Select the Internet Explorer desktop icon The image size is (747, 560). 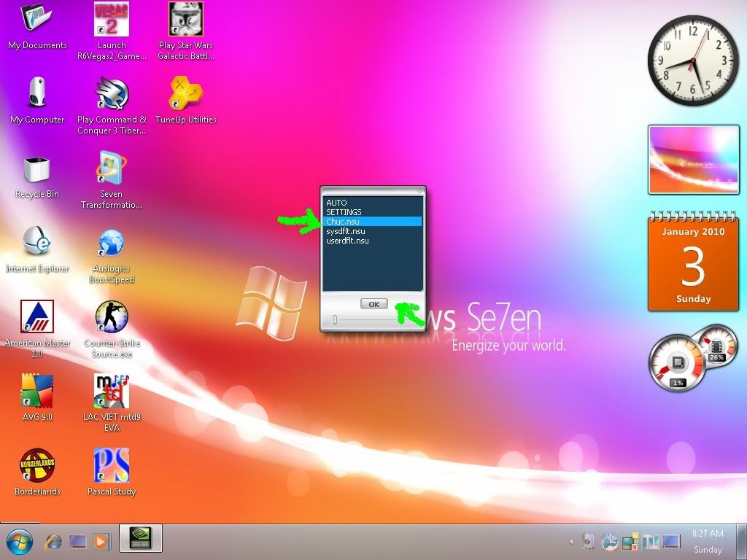37,249
